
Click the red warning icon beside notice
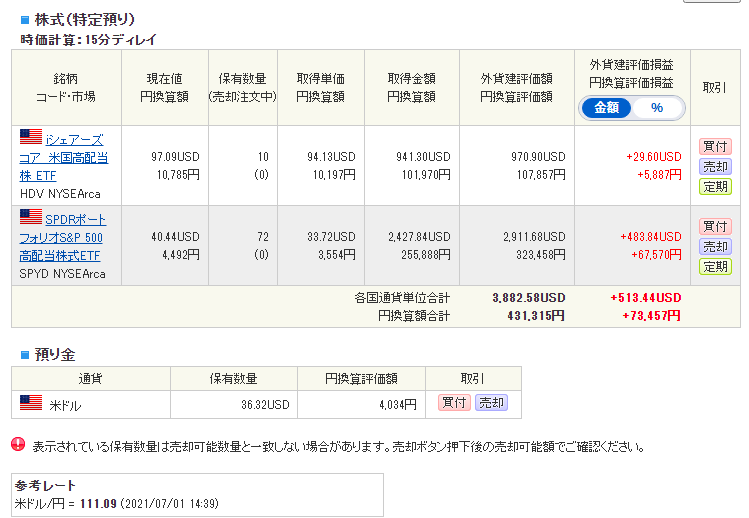18,444
